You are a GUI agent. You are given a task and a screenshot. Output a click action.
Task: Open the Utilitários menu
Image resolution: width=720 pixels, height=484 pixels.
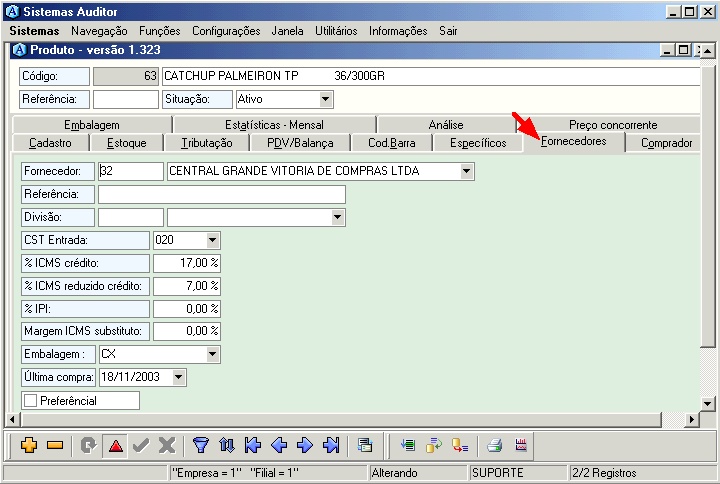point(336,31)
